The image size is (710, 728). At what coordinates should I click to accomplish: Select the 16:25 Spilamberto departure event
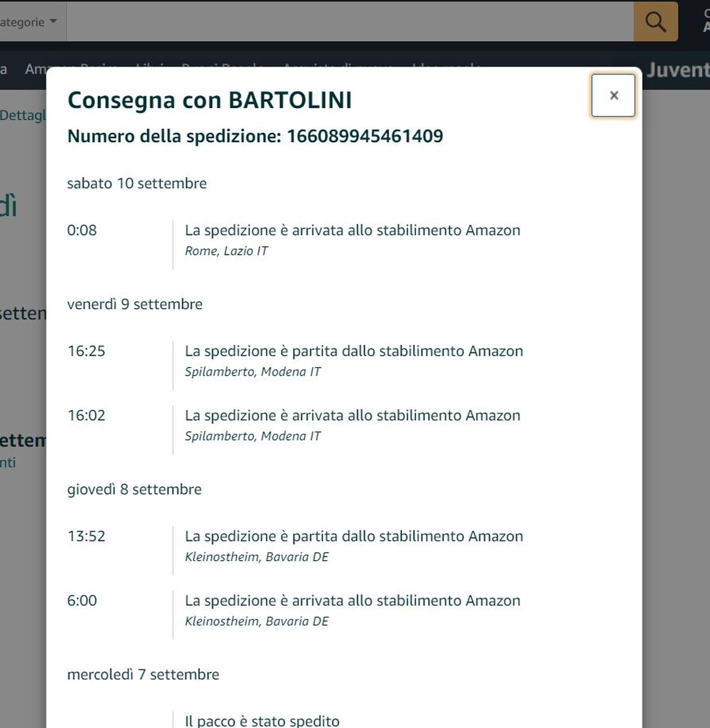tap(354, 351)
